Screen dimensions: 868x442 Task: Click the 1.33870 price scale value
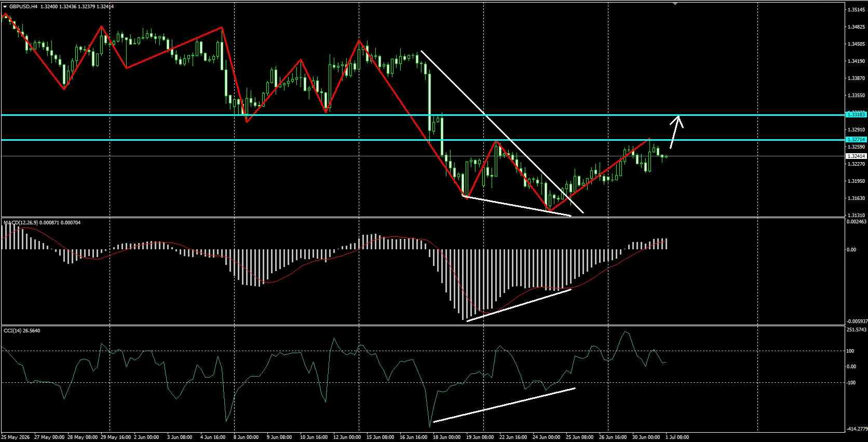tap(856, 78)
